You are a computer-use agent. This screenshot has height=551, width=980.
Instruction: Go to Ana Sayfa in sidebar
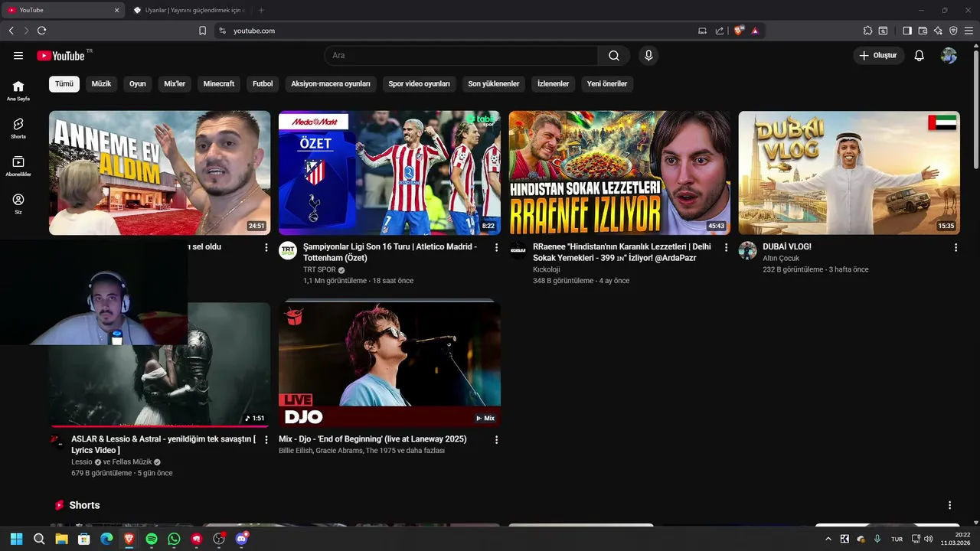point(18,90)
